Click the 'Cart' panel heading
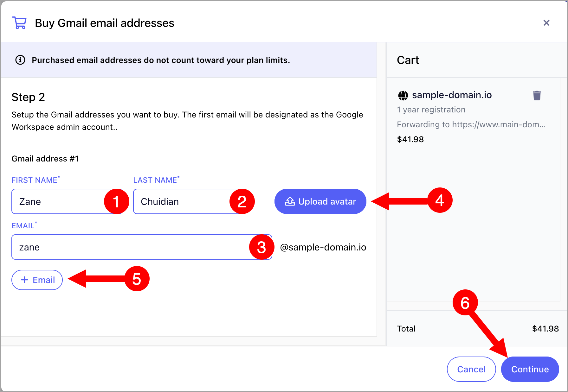This screenshot has height=392, width=568. tap(408, 60)
